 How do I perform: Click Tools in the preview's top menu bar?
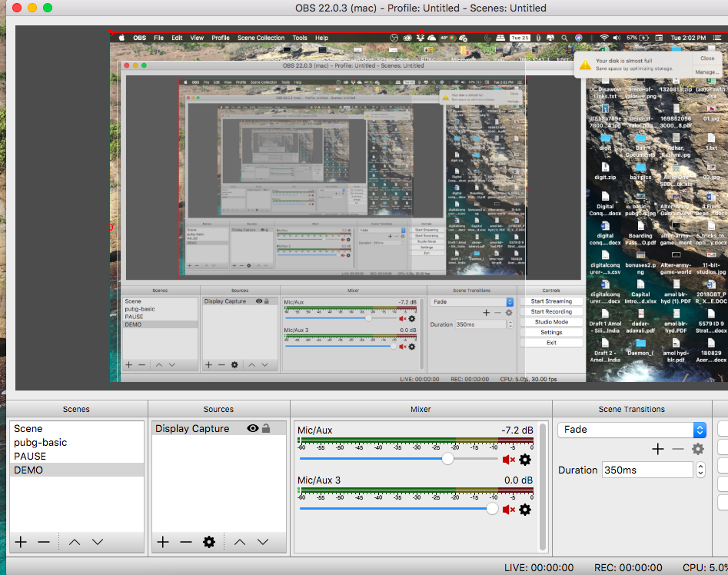tap(300, 38)
